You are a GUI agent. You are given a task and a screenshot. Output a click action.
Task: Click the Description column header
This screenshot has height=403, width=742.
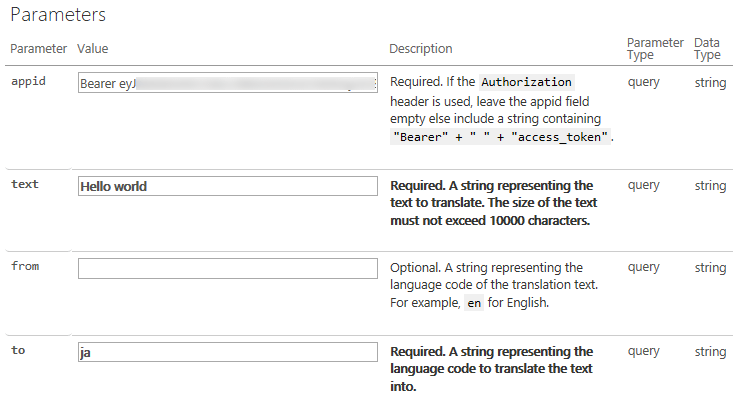click(x=420, y=48)
